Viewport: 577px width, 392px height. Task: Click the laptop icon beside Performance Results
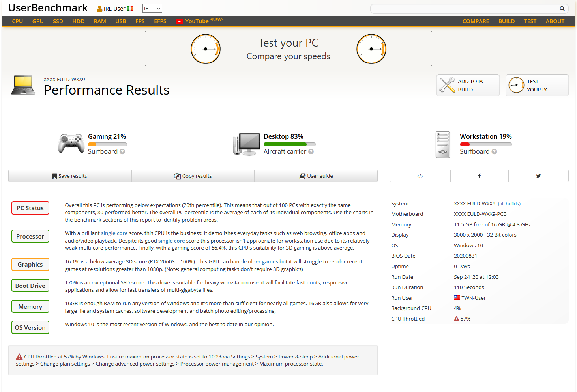pos(23,85)
